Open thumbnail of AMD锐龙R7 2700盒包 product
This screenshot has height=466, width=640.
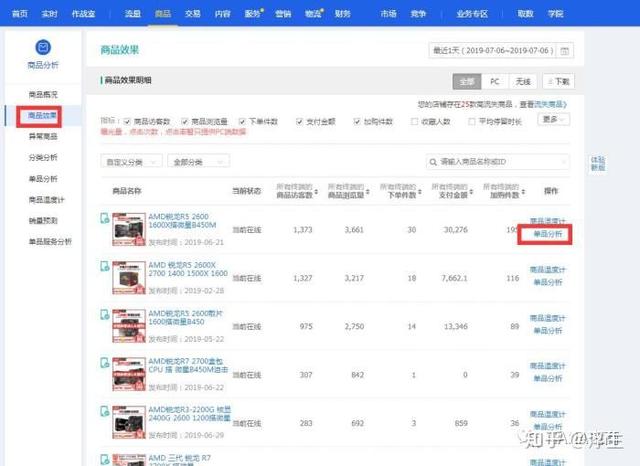pyautogui.click(x=129, y=374)
